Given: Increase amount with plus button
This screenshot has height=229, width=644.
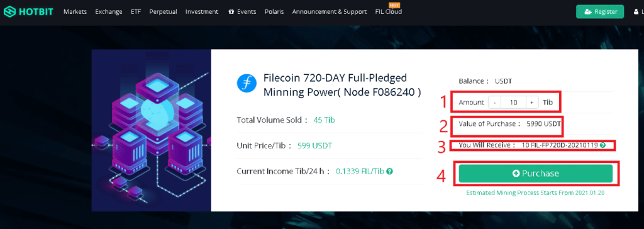Looking at the screenshot, I should pos(532,103).
